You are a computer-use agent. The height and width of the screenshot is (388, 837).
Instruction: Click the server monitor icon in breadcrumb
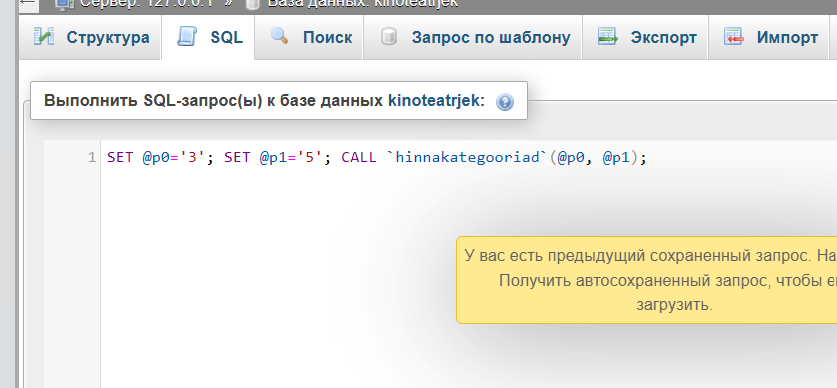[x=64, y=4]
